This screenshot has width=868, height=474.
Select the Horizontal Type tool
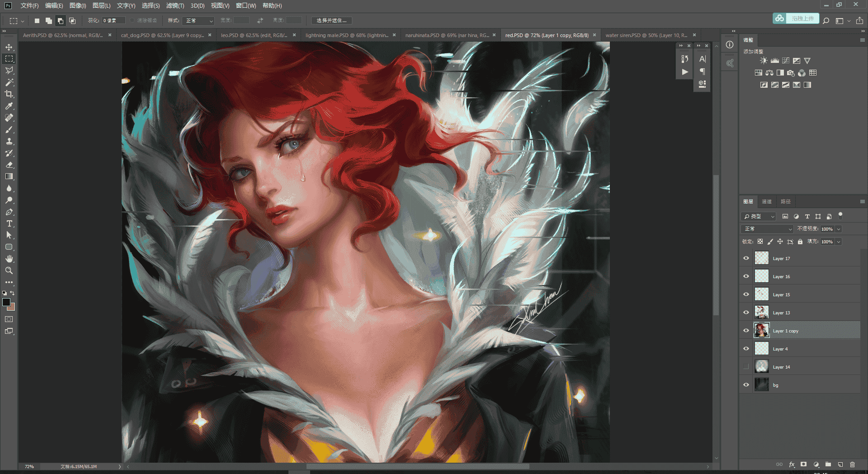click(9, 223)
